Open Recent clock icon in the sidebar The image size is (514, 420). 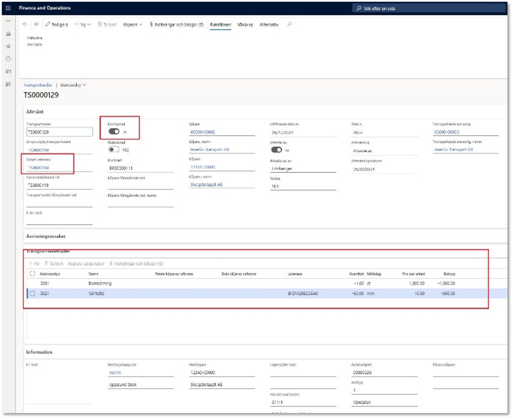tap(8, 59)
